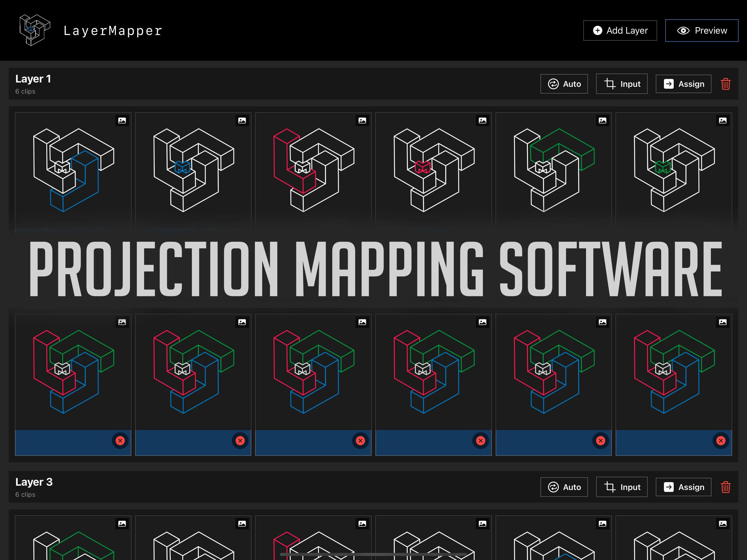Delete Layer 3 with trash icon
The width and height of the screenshot is (747, 560).
[726, 487]
